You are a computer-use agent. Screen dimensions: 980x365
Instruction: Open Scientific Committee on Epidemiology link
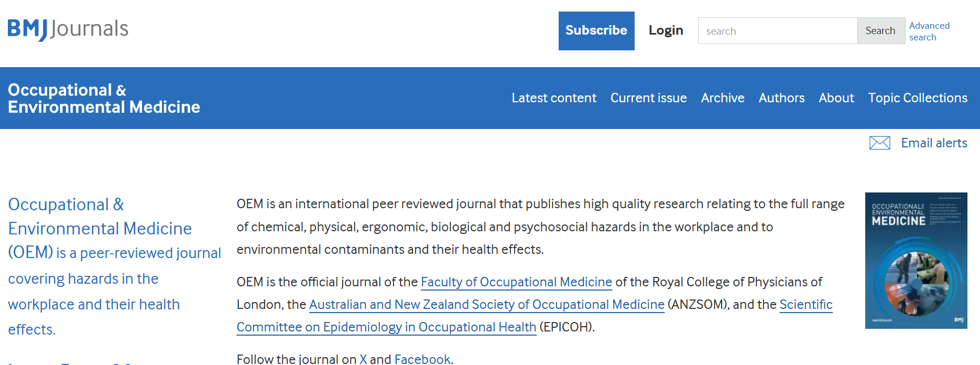(x=535, y=316)
